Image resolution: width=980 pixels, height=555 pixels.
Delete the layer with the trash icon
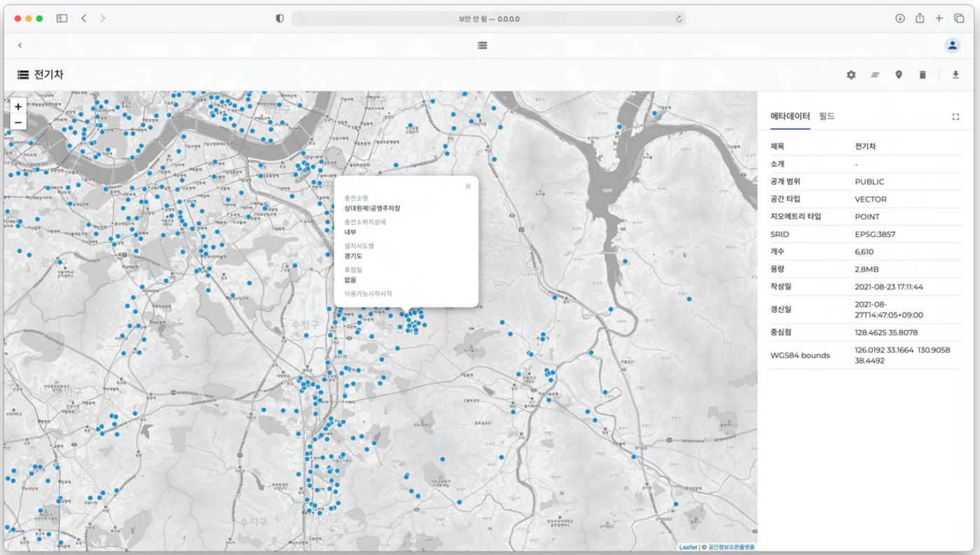pos(923,75)
